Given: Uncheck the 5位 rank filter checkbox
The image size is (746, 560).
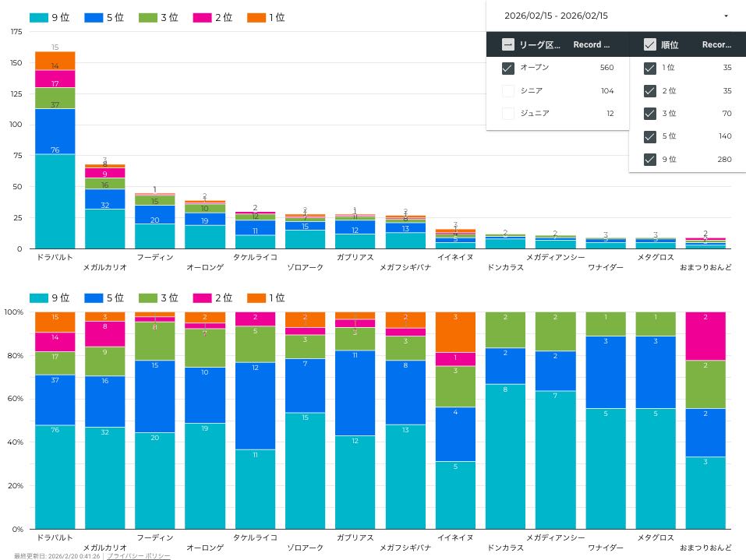Looking at the screenshot, I should tap(649, 136).
